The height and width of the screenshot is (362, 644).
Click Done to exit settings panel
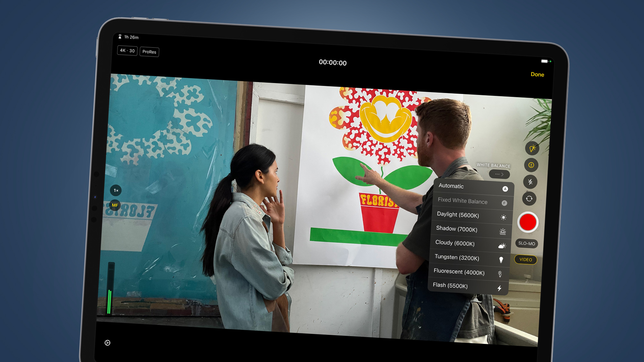tap(537, 74)
